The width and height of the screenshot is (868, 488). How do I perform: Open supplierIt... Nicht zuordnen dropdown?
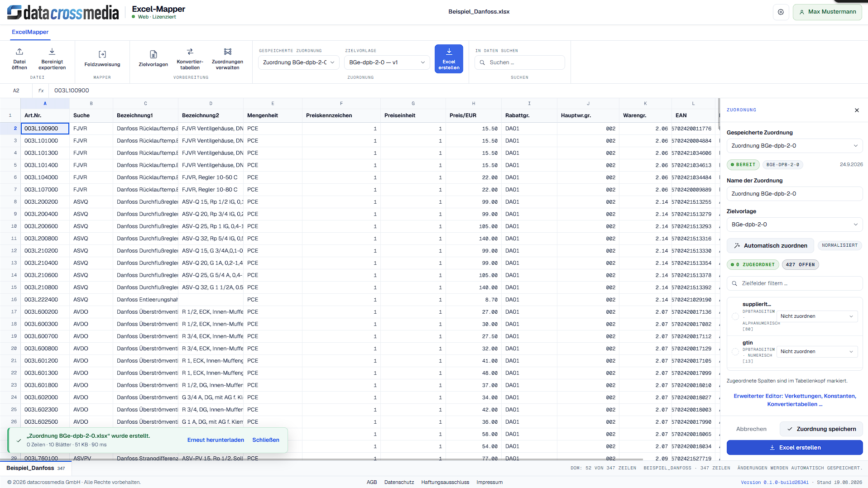click(x=817, y=316)
